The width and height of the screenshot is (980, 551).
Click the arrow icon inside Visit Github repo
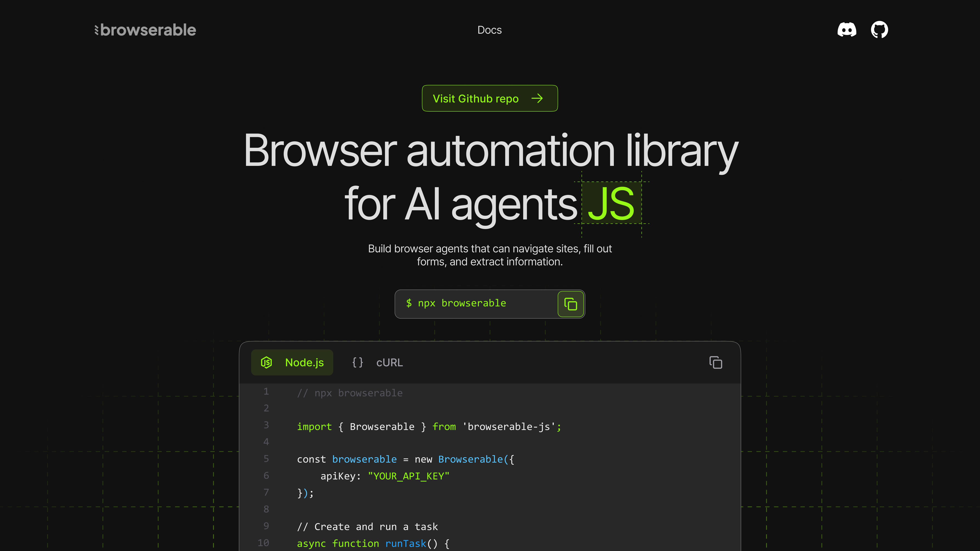click(537, 99)
